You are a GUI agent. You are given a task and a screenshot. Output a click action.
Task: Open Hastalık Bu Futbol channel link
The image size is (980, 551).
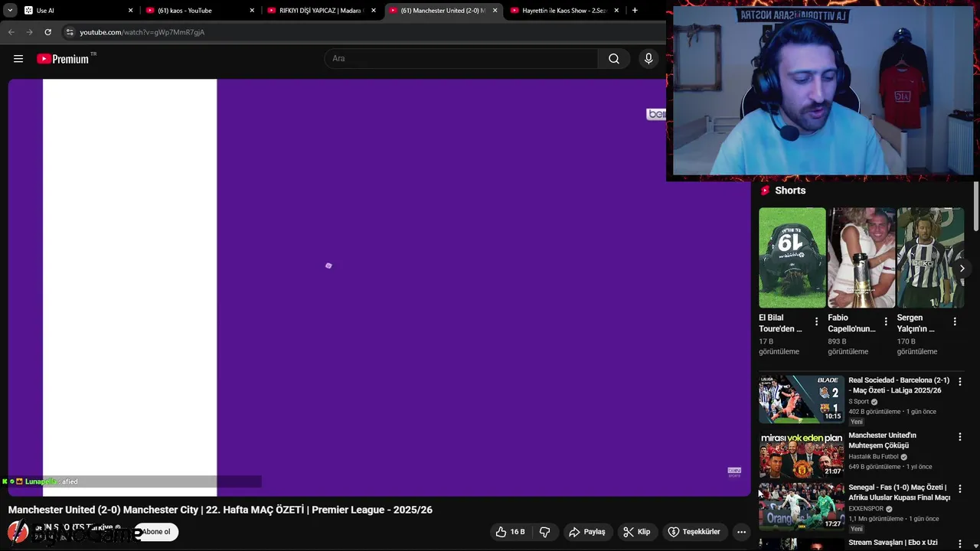[874, 457]
